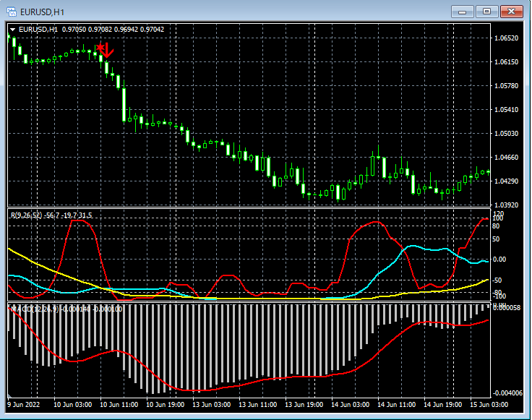Viewport: 532px width, 420px height.
Task: Maximize the EURUSD,H1 chart window
Action: (x=486, y=12)
